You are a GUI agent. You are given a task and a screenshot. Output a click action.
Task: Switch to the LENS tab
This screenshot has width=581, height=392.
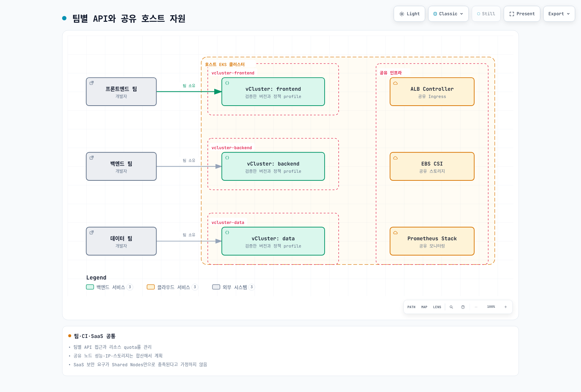coord(437,307)
